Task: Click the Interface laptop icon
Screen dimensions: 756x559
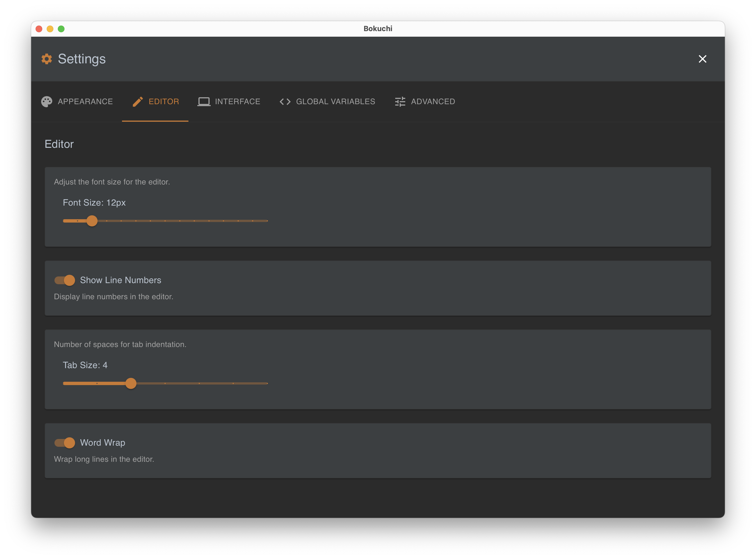Action: (204, 101)
